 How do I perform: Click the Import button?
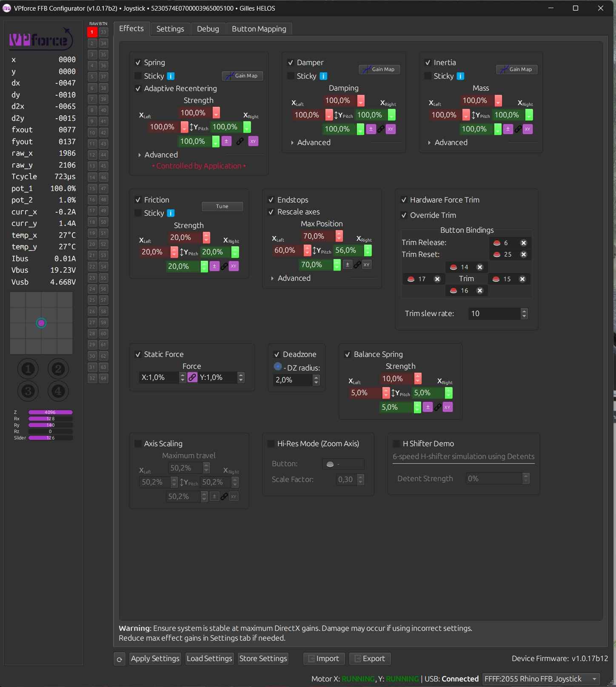[x=324, y=658]
